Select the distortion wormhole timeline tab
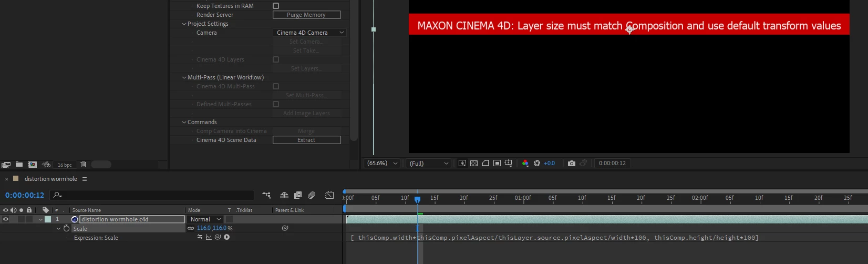868x264 pixels. pyautogui.click(x=51, y=179)
